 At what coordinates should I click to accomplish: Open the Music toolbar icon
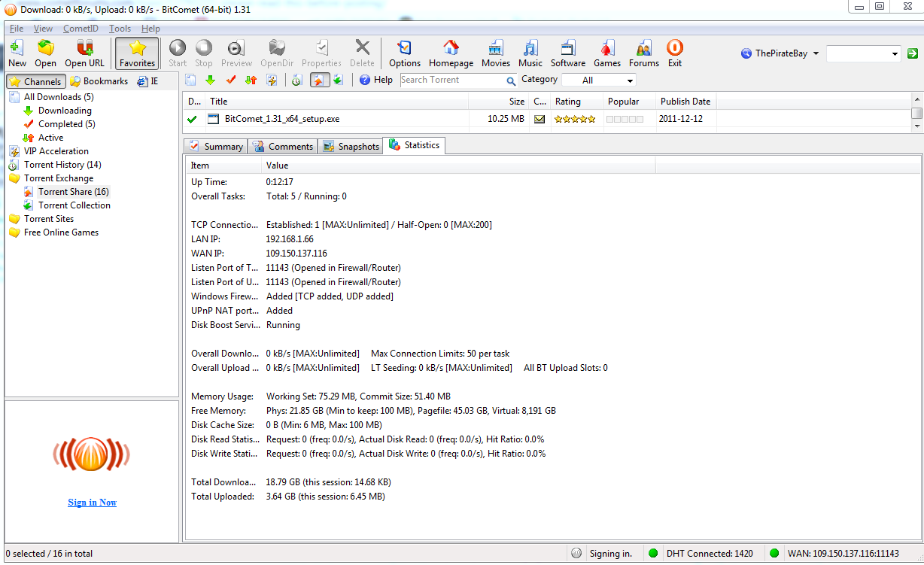click(530, 53)
